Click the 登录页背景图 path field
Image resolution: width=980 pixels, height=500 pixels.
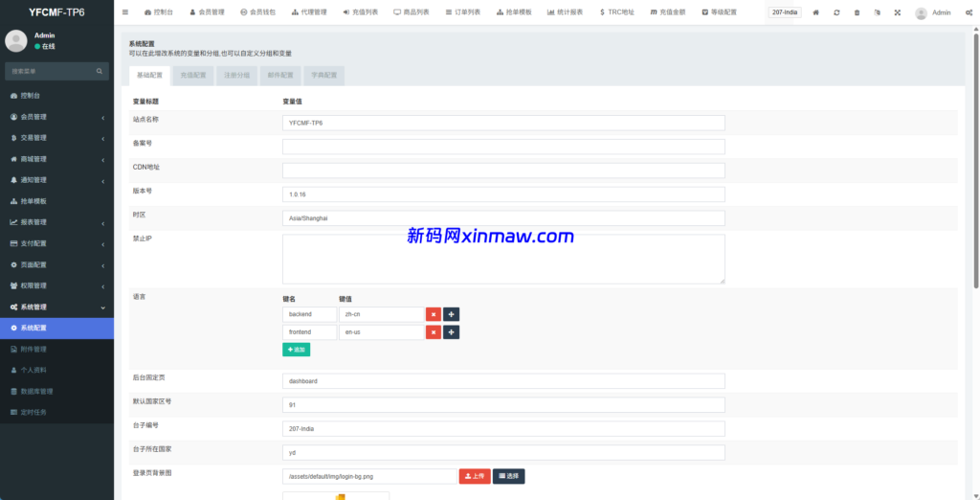point(370,476)
